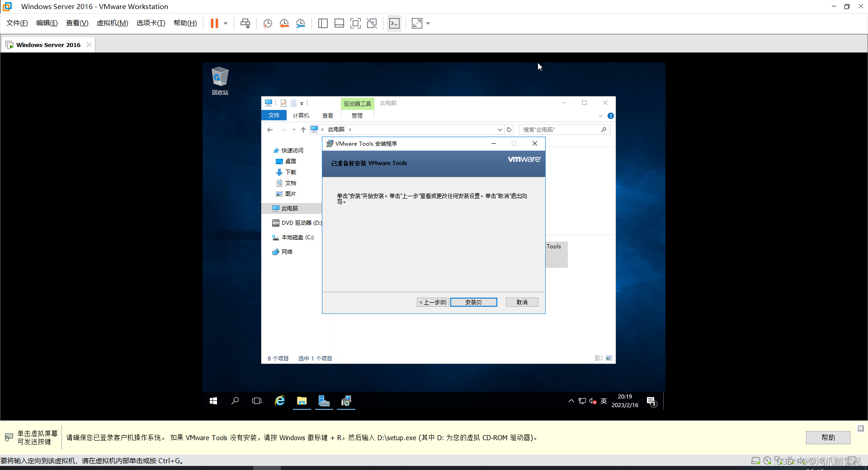Viewport: 868px width, 470px height.
Task: Toggle the console view icon
Action: point(394,24)
